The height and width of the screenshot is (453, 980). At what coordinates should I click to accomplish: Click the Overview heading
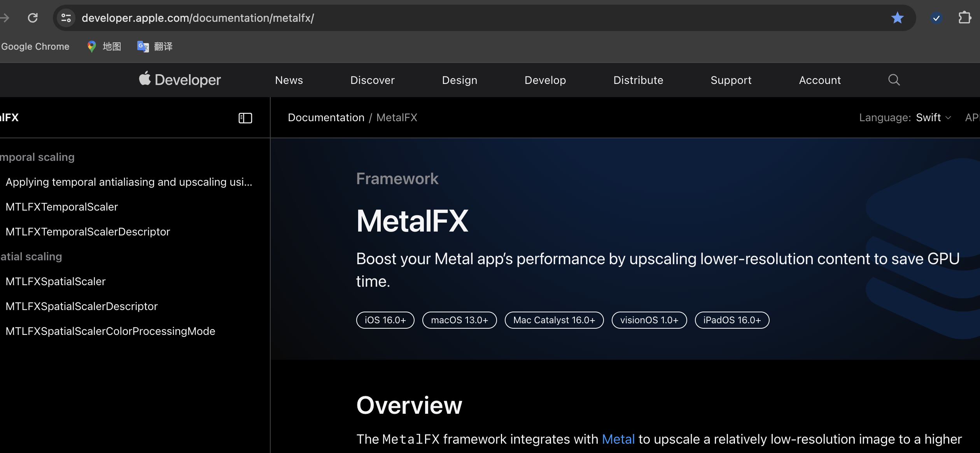click(409, 405)
